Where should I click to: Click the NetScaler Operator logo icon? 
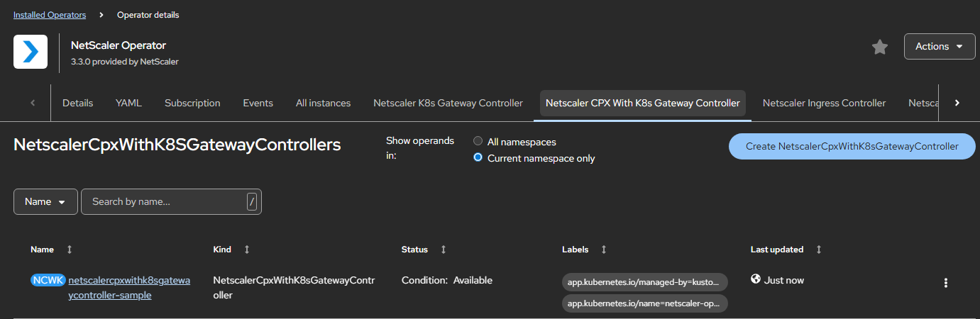31,52
